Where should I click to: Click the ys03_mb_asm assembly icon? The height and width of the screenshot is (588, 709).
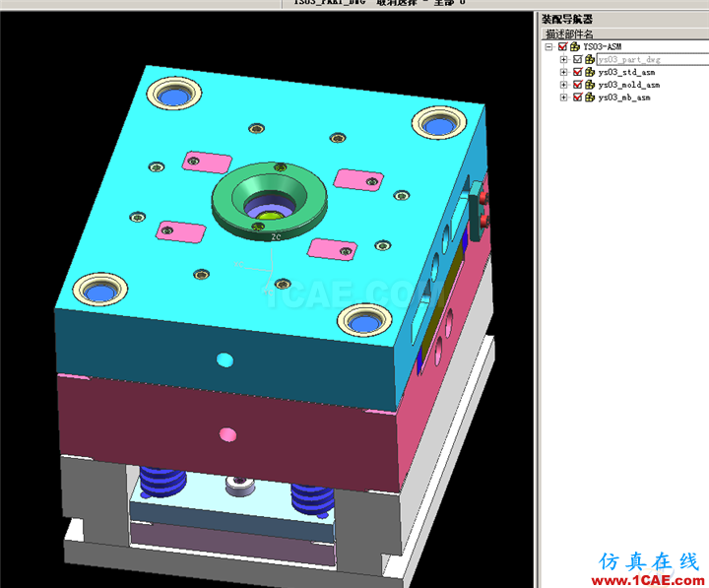590,98
